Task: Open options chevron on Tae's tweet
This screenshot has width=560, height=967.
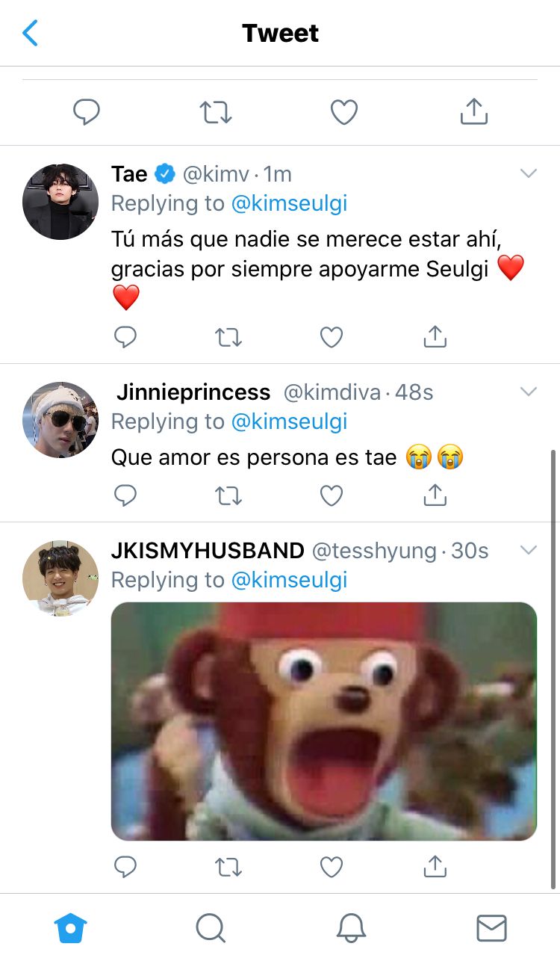Action: pyautogui.click(x=529, y=173)
